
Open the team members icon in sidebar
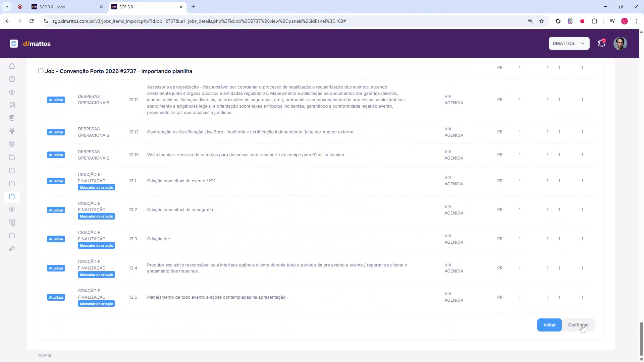click(12, 131)
